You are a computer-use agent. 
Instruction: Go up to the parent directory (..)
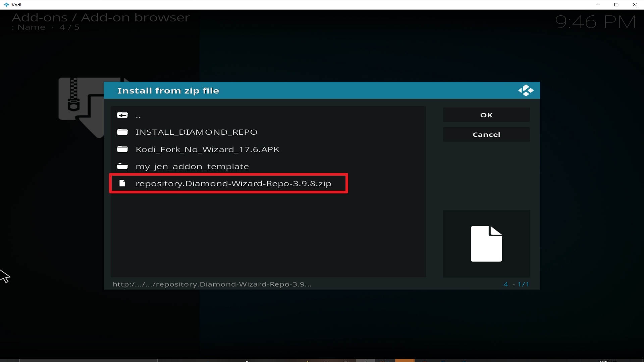coord(268,115)
